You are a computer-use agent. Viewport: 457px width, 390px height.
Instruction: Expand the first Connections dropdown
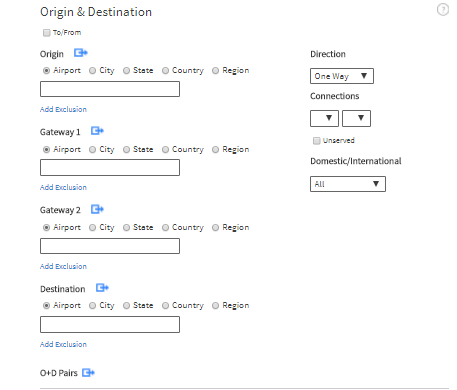(324, 118)
